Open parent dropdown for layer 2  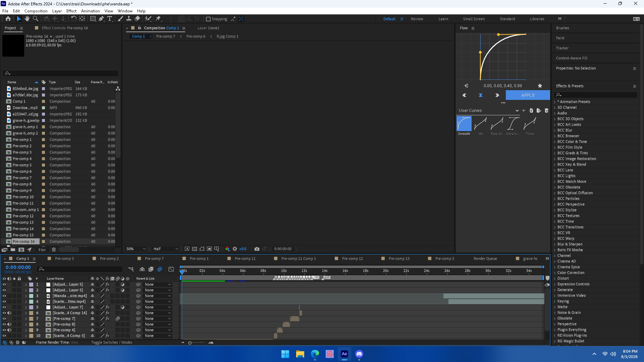[158, 290]
